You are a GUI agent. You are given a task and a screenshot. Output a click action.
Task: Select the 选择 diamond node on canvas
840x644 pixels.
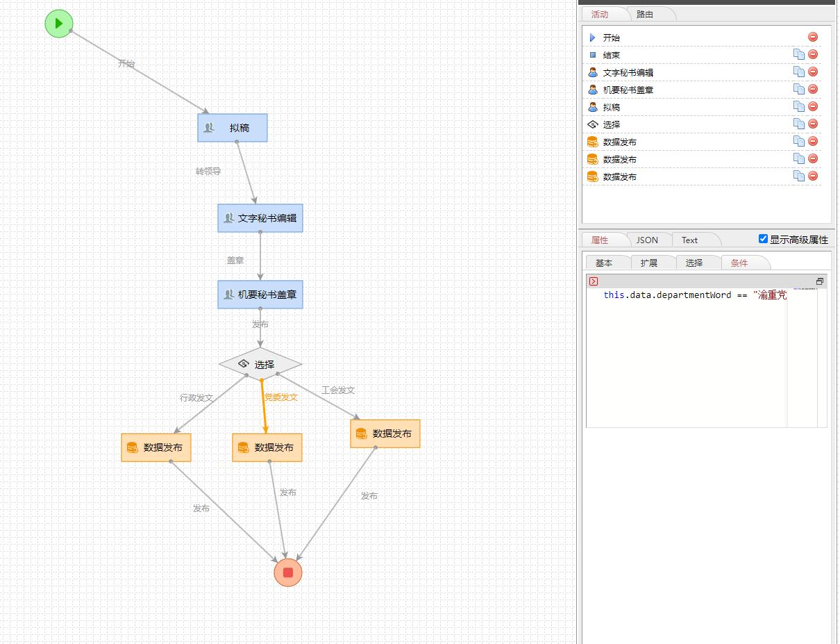(260, 364)
